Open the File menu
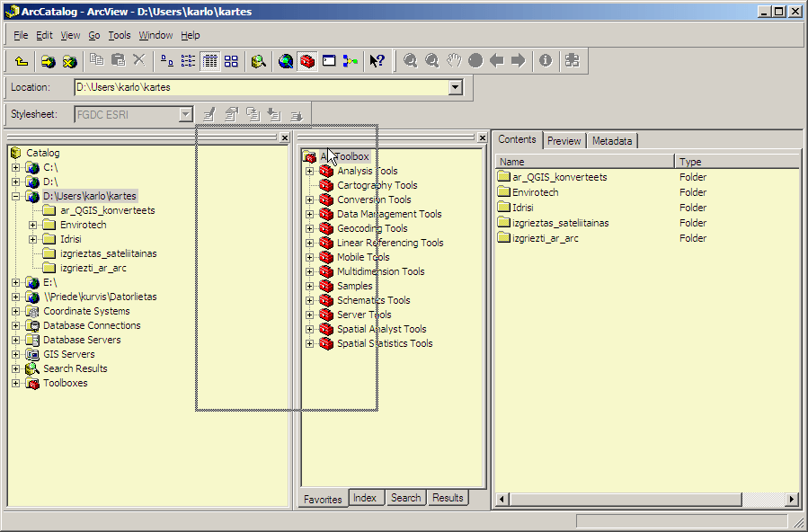The height and width of the screenshot is (532, 808). click(x=21, y=36)
